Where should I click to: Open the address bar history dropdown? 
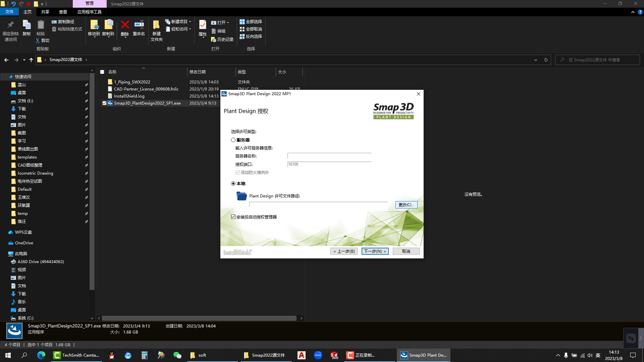535,60
